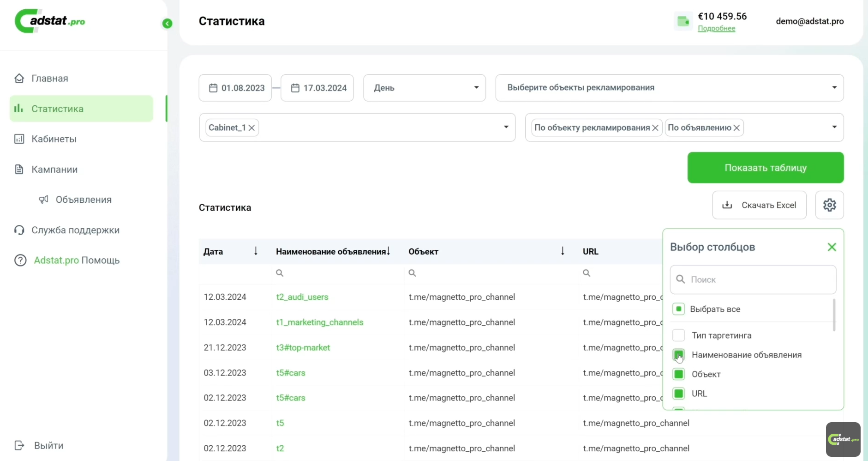Open Кампании from the sidebar
The height and width of the screenshot is (461, 868).
coord(54,169)
